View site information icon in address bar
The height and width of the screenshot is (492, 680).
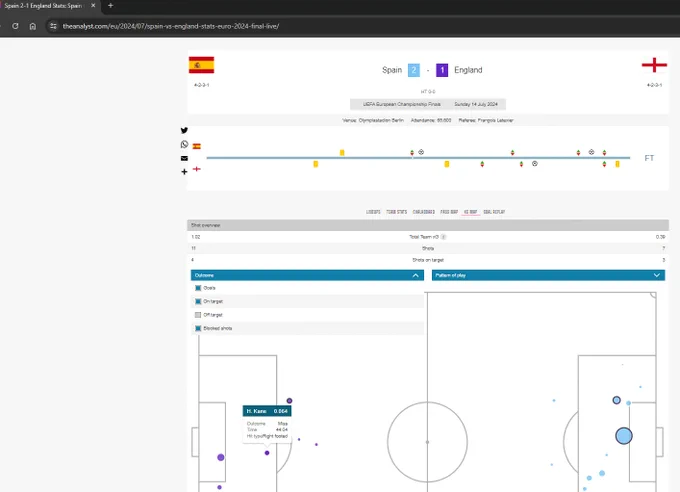click(x=53, y=26)
